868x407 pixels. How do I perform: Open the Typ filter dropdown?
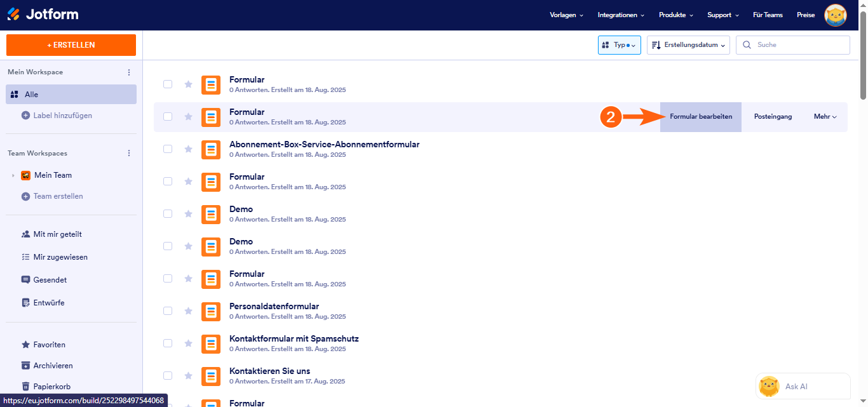619,45
